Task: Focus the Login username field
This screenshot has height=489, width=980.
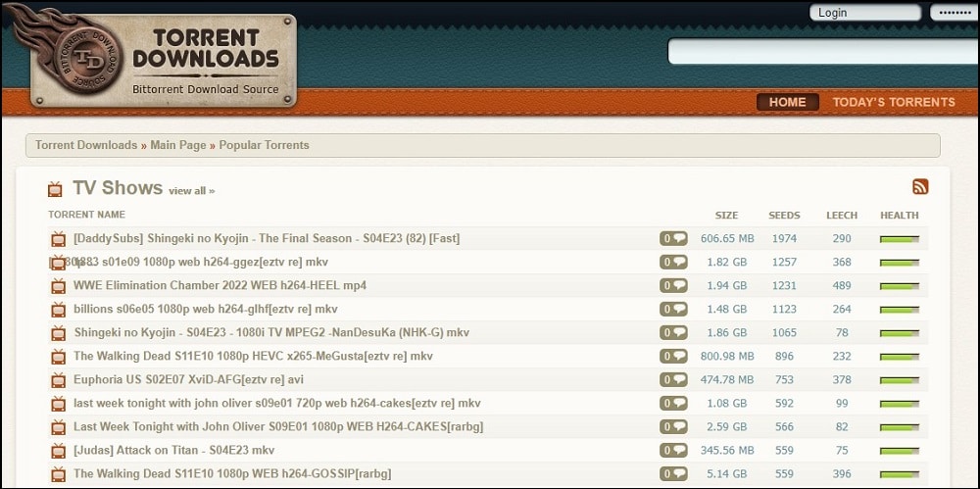Action: [x=865, y=13]
